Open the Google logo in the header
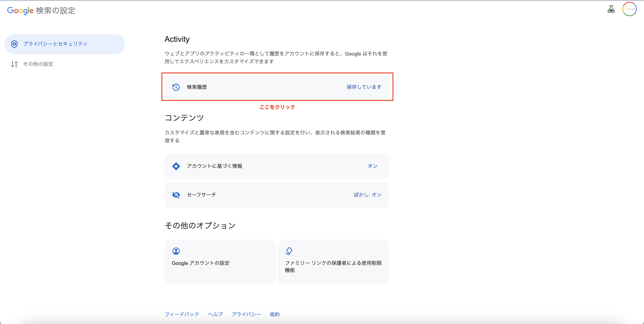 click(20, 10)
